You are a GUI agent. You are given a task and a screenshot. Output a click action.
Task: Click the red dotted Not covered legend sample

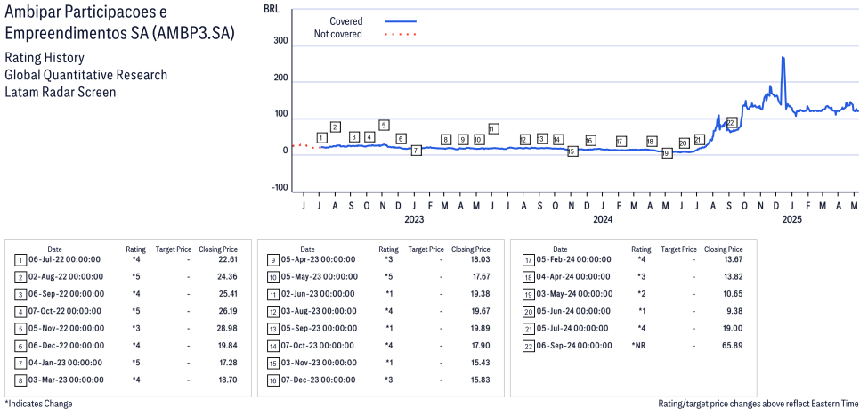click(x=401, y=35)
